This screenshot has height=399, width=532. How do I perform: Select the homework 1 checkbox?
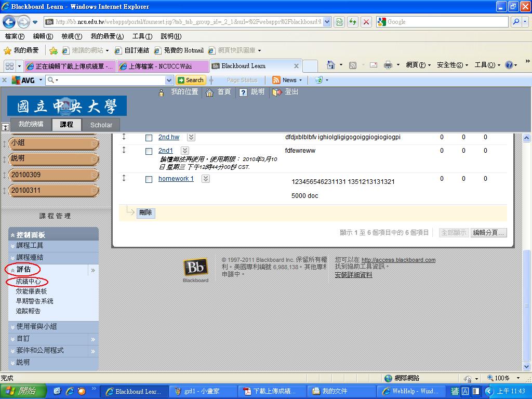(149, 179)
